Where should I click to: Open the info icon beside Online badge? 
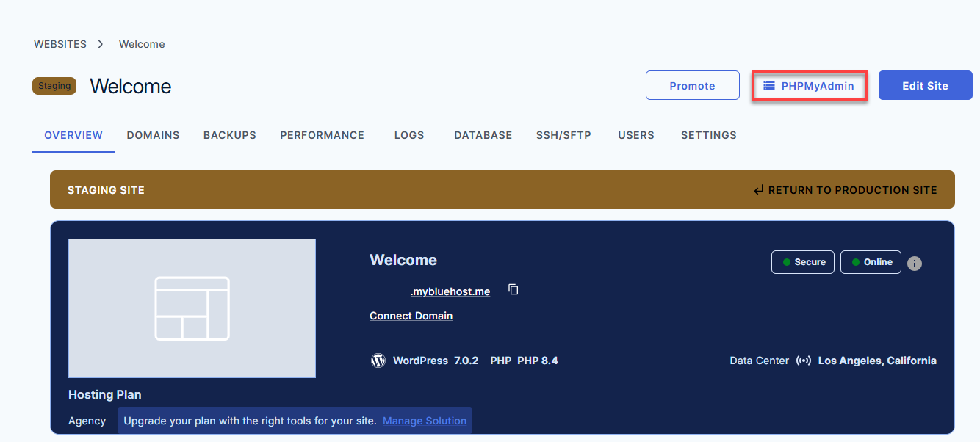click(x=915, y=264)
